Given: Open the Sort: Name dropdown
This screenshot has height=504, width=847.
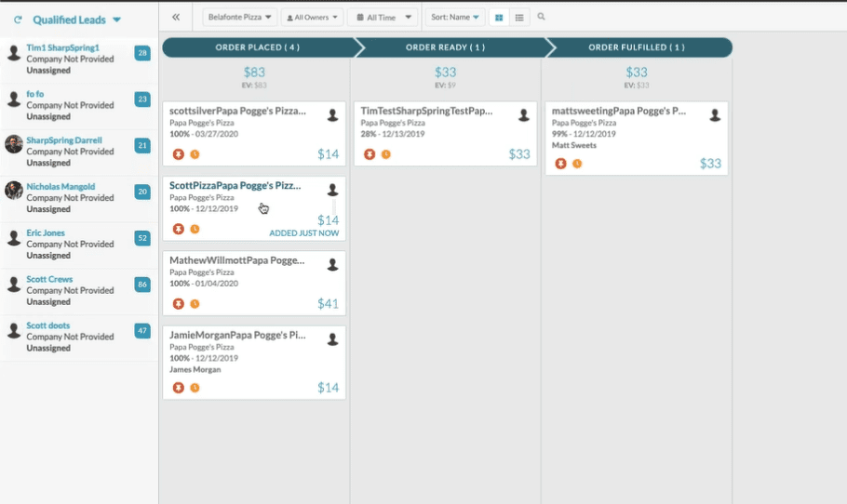Looking at the screenshot, I should click(455, 17).
